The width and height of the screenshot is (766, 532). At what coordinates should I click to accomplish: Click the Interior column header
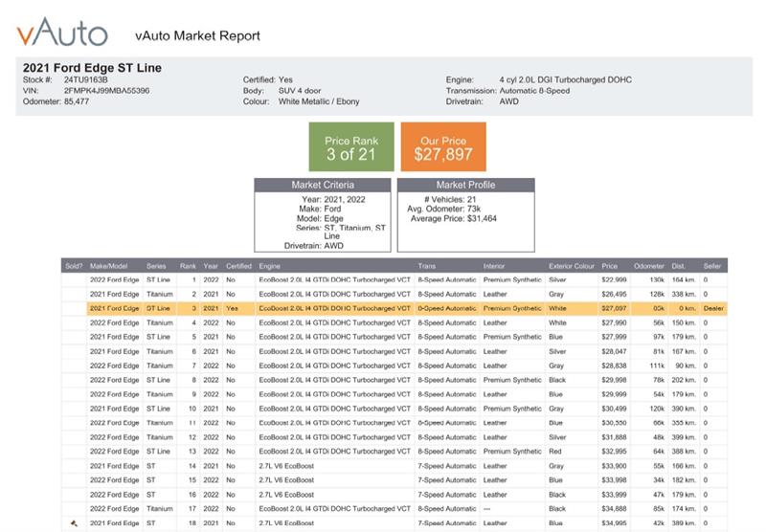click(x=494, y=266)
